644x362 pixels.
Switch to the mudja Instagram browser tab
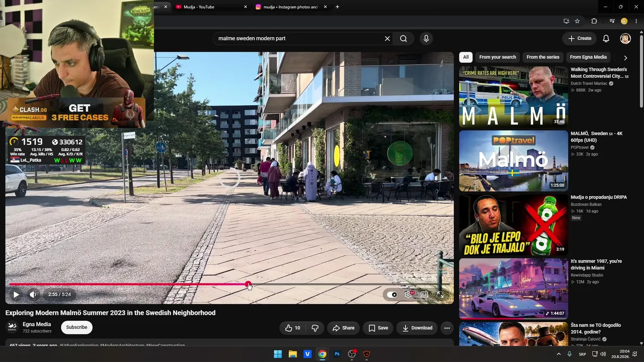click(x=292, y=7)
